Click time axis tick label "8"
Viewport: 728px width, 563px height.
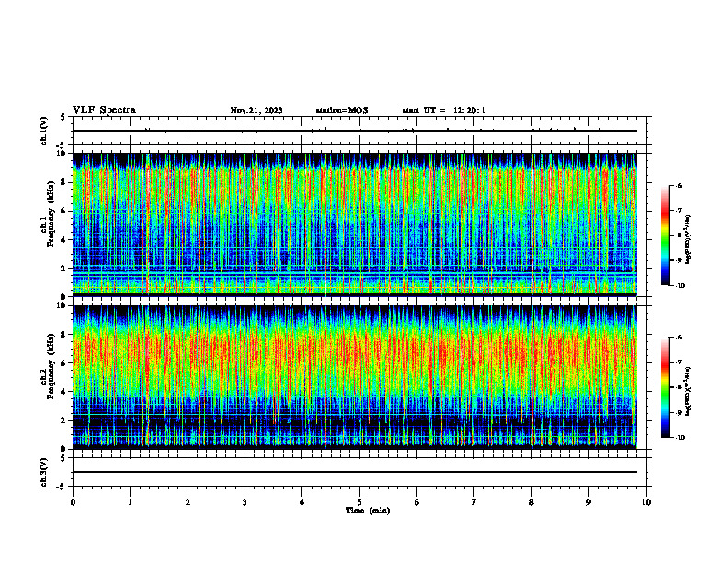point(531,502)
